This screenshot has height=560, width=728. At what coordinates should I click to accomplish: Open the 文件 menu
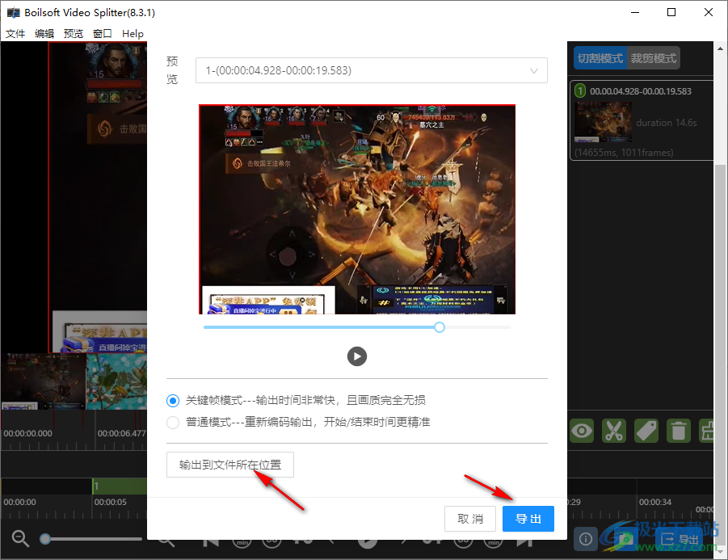[15, 33]
